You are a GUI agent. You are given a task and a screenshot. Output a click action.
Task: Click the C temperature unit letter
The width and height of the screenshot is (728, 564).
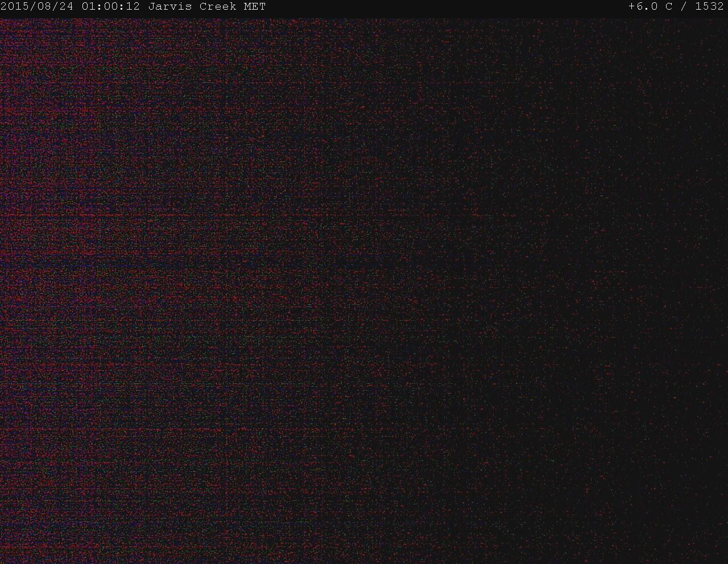point(668,7)
